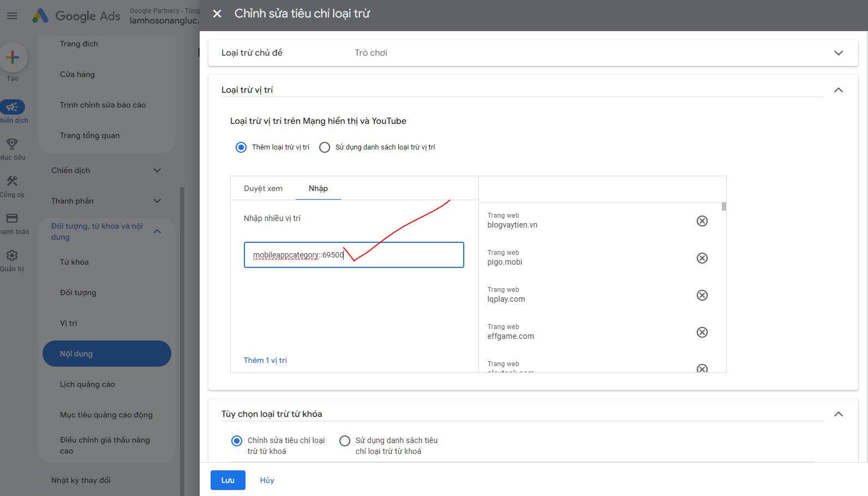
Task: Remove blogvaytien.vn from exclusion list
Action: [x=702, y=221]
